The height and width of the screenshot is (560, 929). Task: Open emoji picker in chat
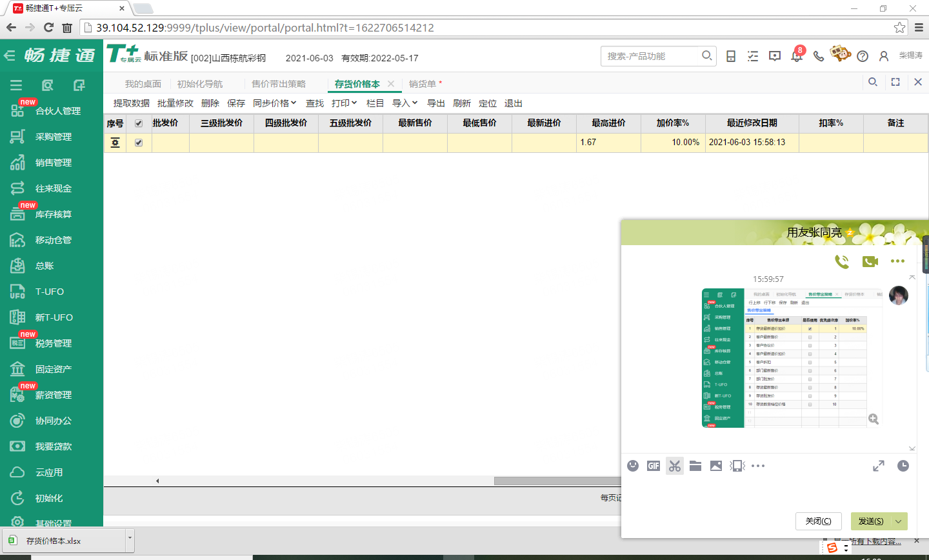click(633, 466)
